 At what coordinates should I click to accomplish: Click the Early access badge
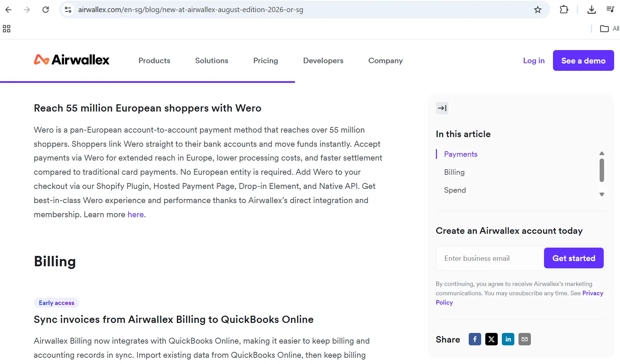(x=57, y=303)
